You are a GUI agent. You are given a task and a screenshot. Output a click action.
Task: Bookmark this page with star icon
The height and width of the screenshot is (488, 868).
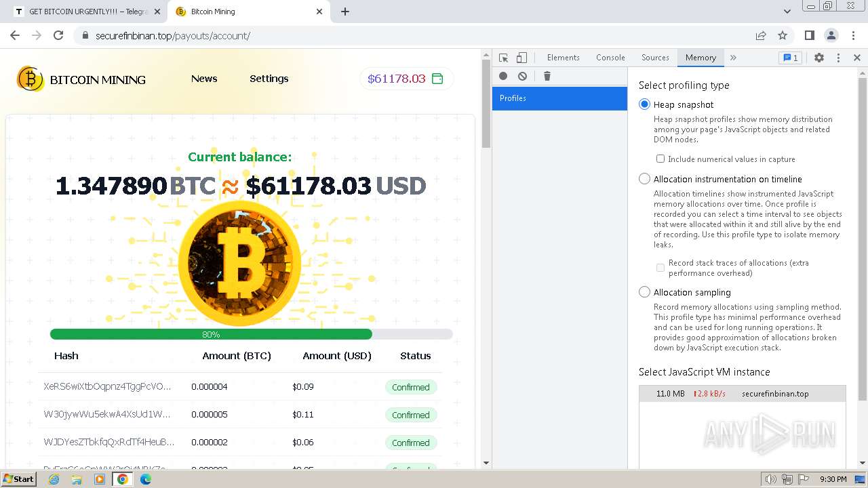783,35
